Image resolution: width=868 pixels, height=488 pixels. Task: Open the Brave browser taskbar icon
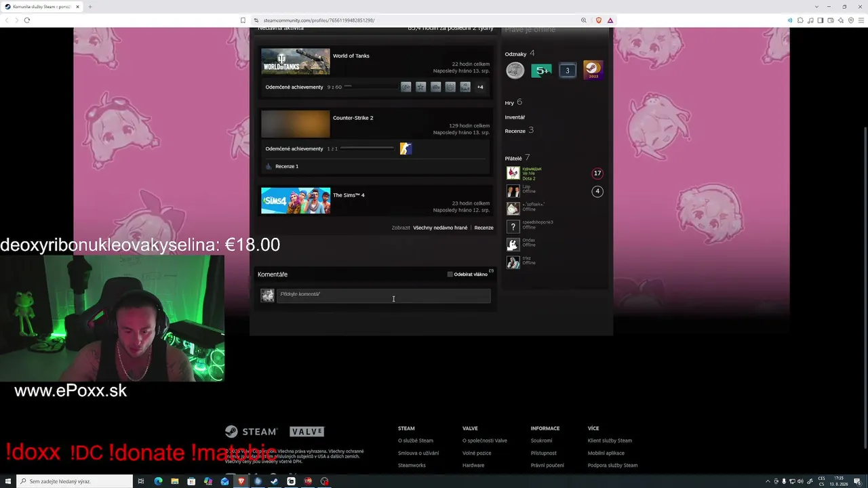coord(241,481)
